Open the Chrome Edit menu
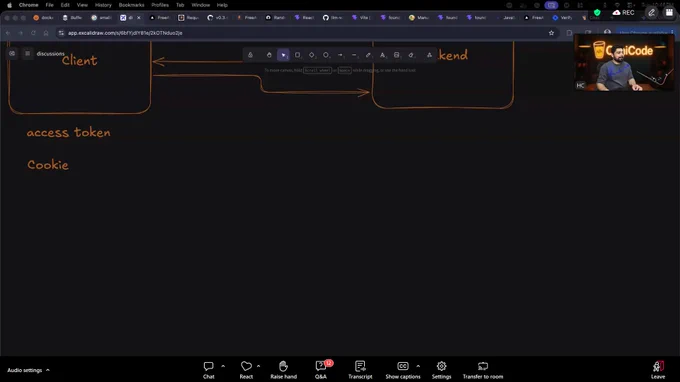Image resolution: width=680 pixels, height=382 pixels. [x=65, y=5]
